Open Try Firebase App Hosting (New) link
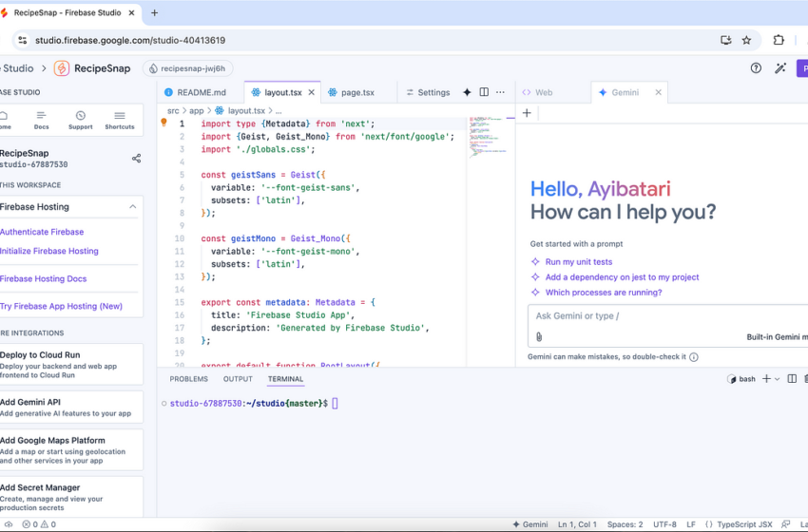 (x=62, y=306)
